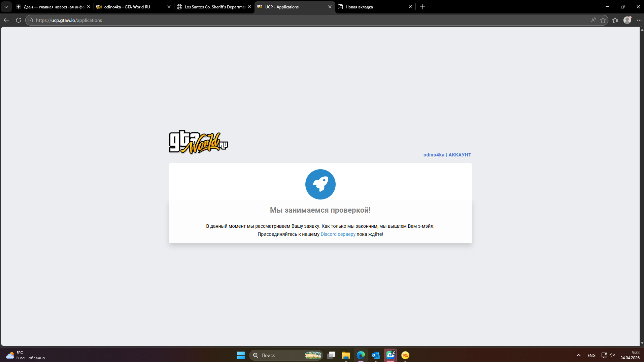Click the odino4ka username link

434,155
